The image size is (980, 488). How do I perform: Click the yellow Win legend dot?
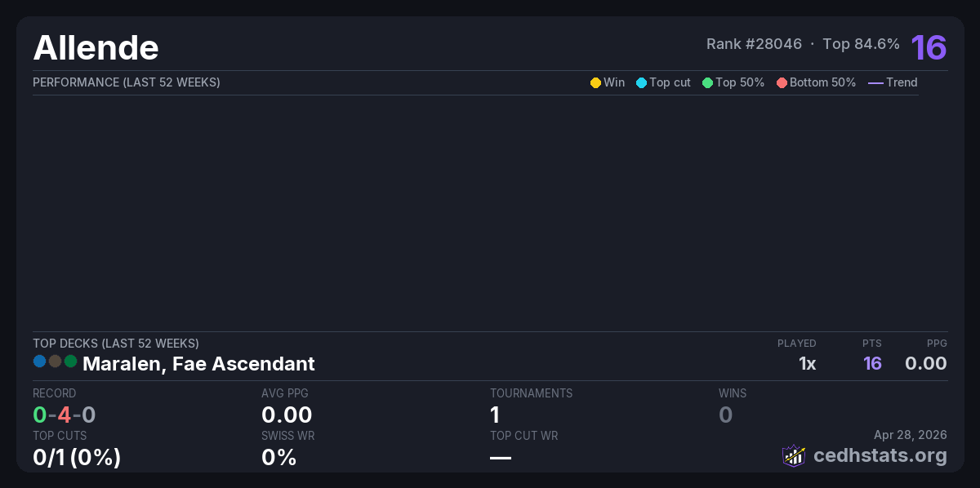(x=595, y=82)
